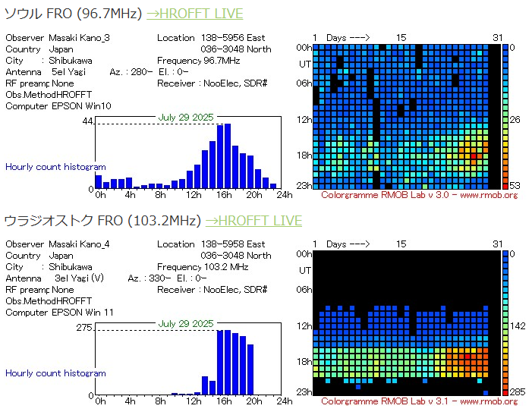Click the ウラジオストク FRO (103.2MHz) heading
Screen dimensions: 532x415
click(x=102, y=221)
